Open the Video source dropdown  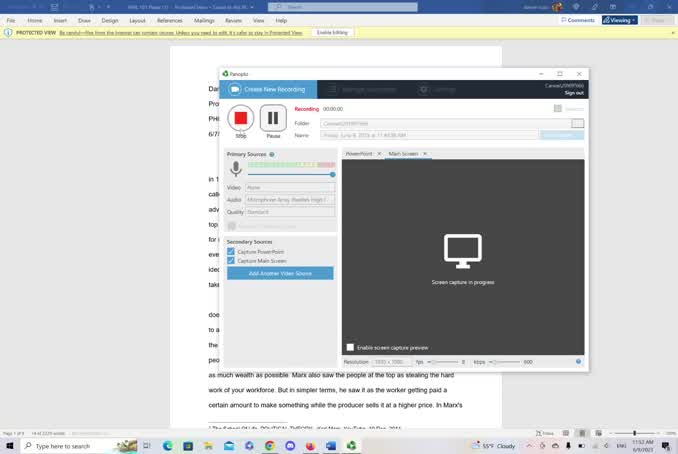(x=291, y=187)
